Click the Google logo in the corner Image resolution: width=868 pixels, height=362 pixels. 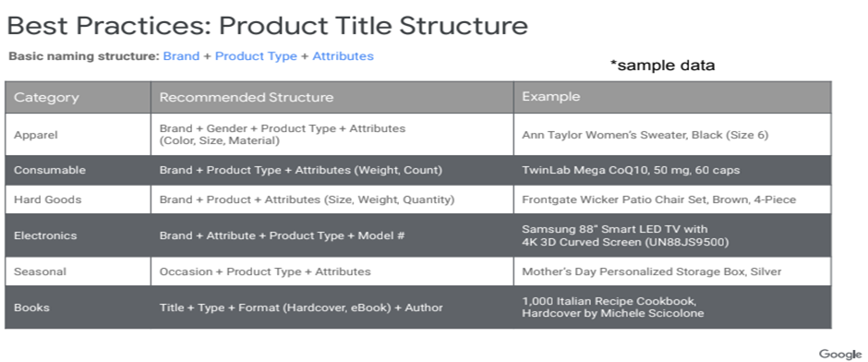point(840,355)
